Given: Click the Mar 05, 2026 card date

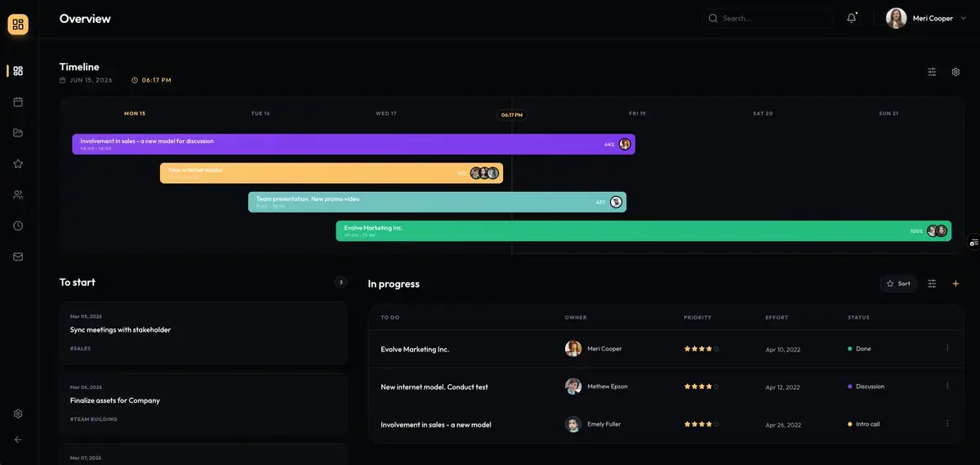Looking at the screenshot, I should pos(86,316).
